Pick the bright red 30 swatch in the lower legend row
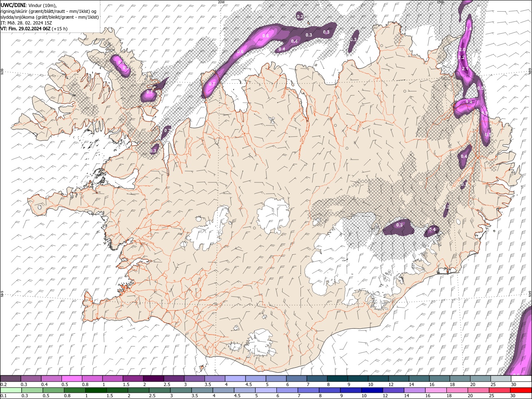This screenshot has height=399, width=532. (x=521, y=390)
